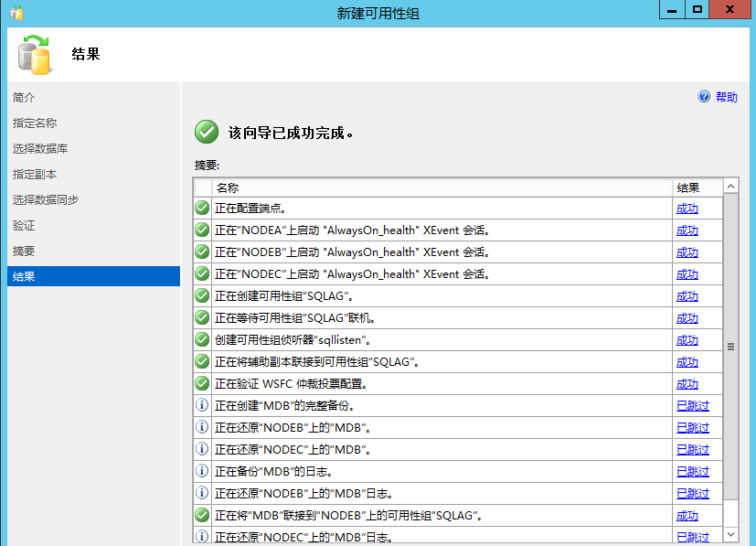The image size is (756, 546).
Task: Click the info icon for 正在备份 MDB 的日志
Action: 202,471
